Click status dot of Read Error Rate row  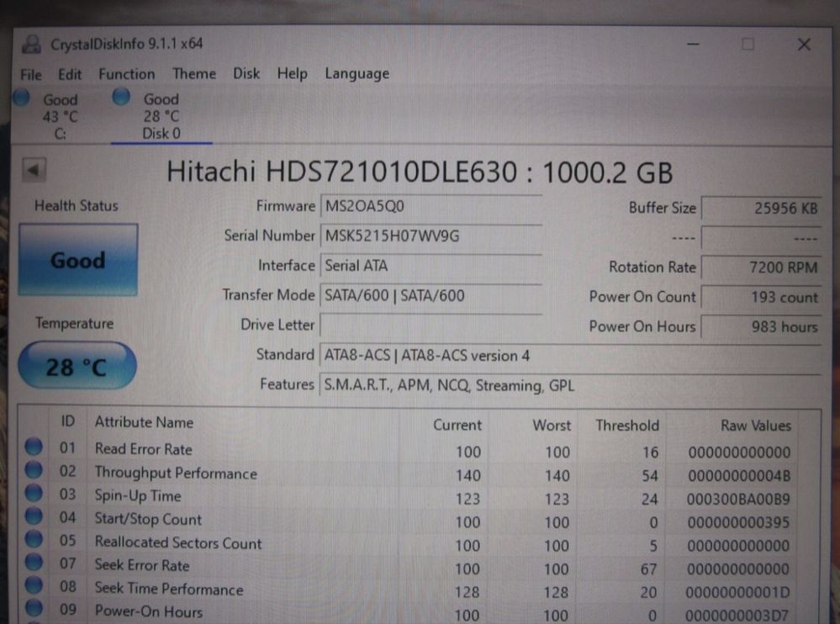(34, 447)
